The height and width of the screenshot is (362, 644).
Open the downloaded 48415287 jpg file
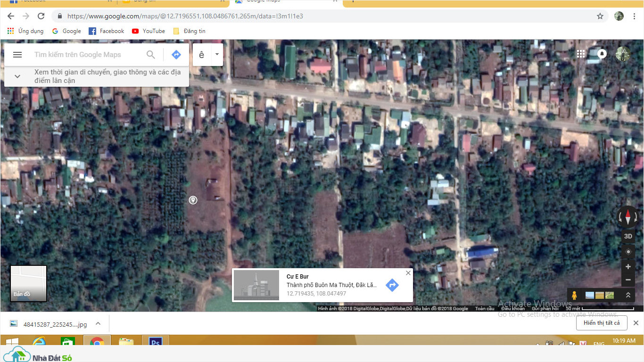49,324
